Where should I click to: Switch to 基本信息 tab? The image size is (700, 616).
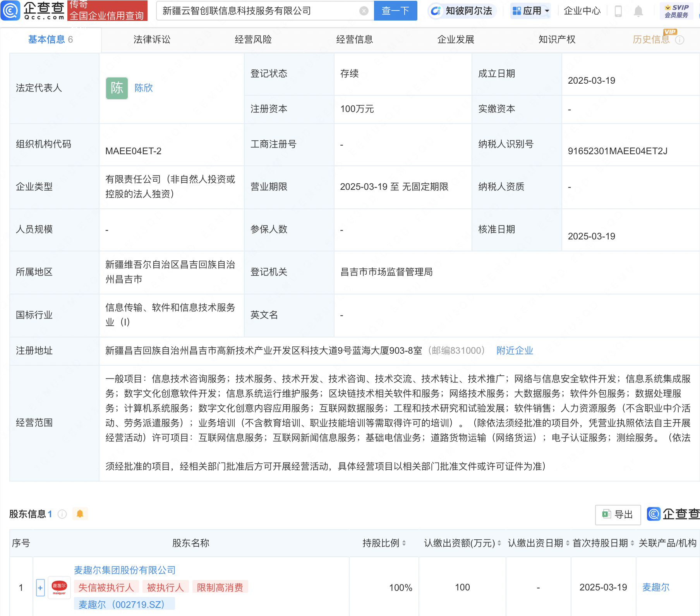[50, 40]
